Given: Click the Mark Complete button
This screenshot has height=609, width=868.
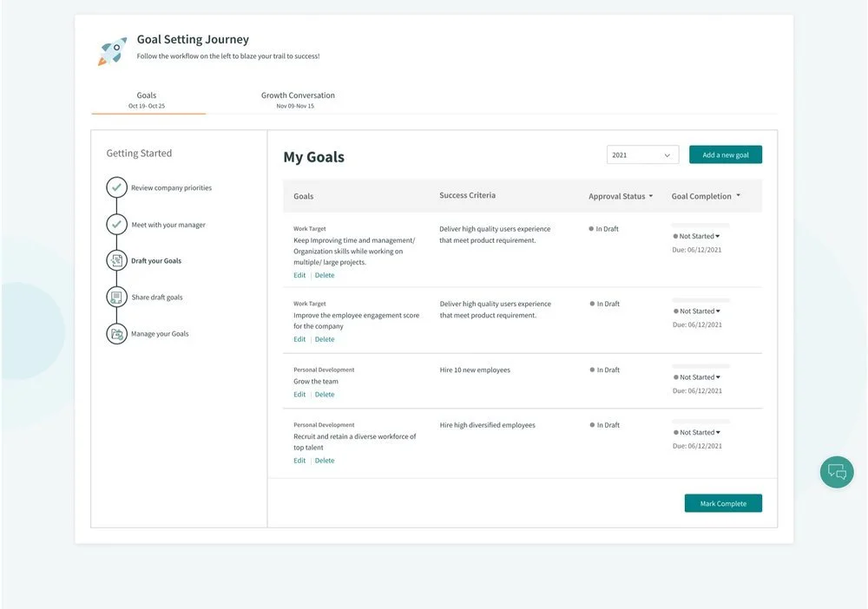Looking at the screenshot, I should point(723,503).
